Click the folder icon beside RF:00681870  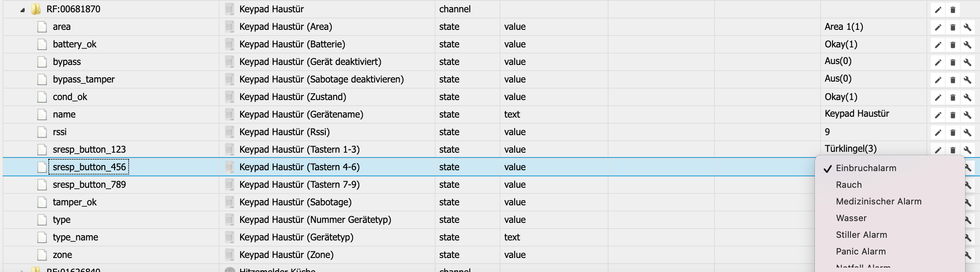pos(36,9)
